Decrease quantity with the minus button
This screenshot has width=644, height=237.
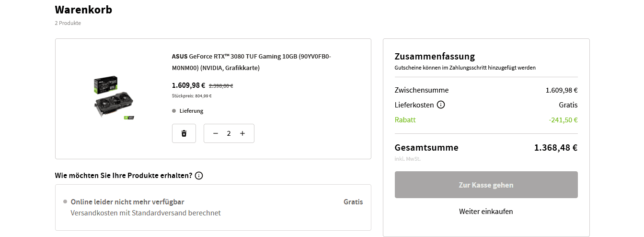[216, 133]
